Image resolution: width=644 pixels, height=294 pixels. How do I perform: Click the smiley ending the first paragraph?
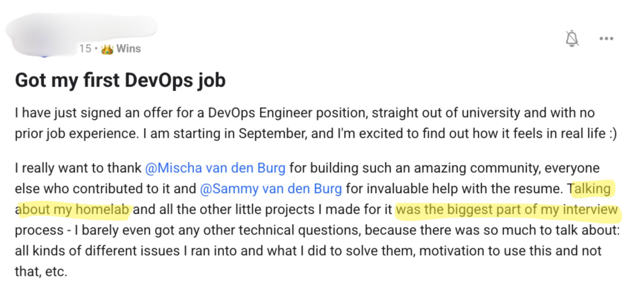pyautogui.click(x=613, y=133)
